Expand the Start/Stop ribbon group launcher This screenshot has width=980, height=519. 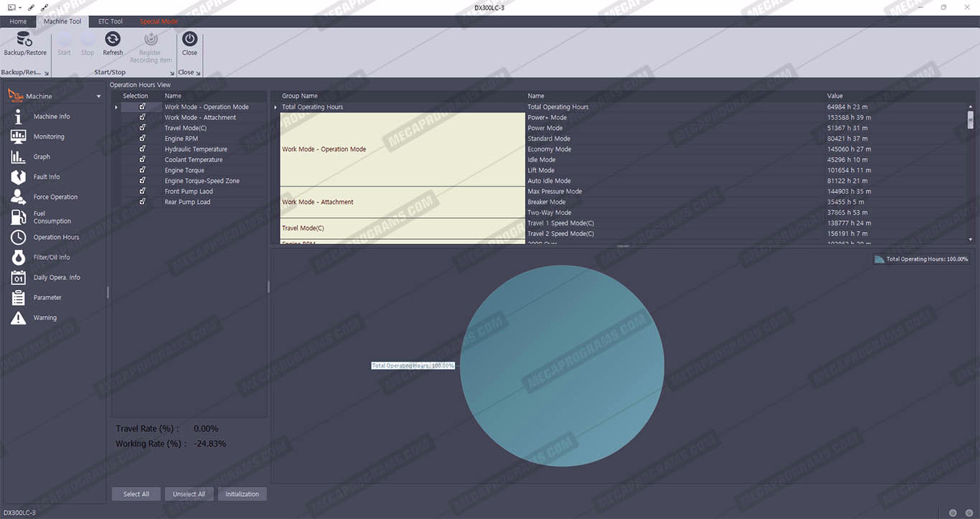pyautogui.click(x=172, y=73)
